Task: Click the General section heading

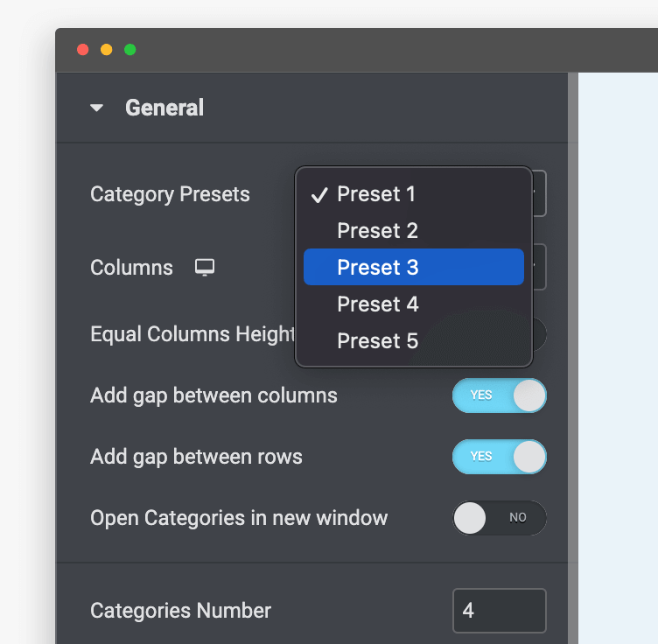Action: pyautogui.click(x=164, y=108)
